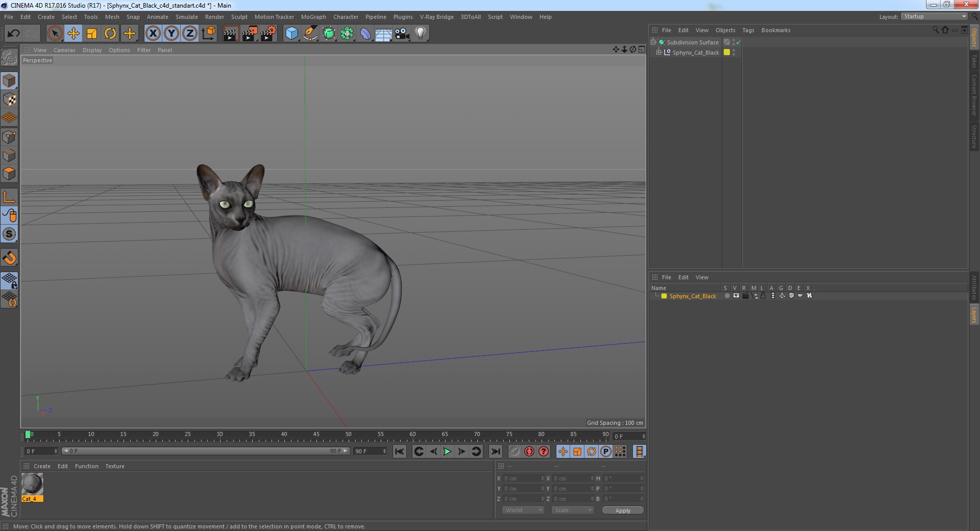Screen dimensions: 980x531
Task: Click the Undo arrow icon
Action: click(13, 34)
